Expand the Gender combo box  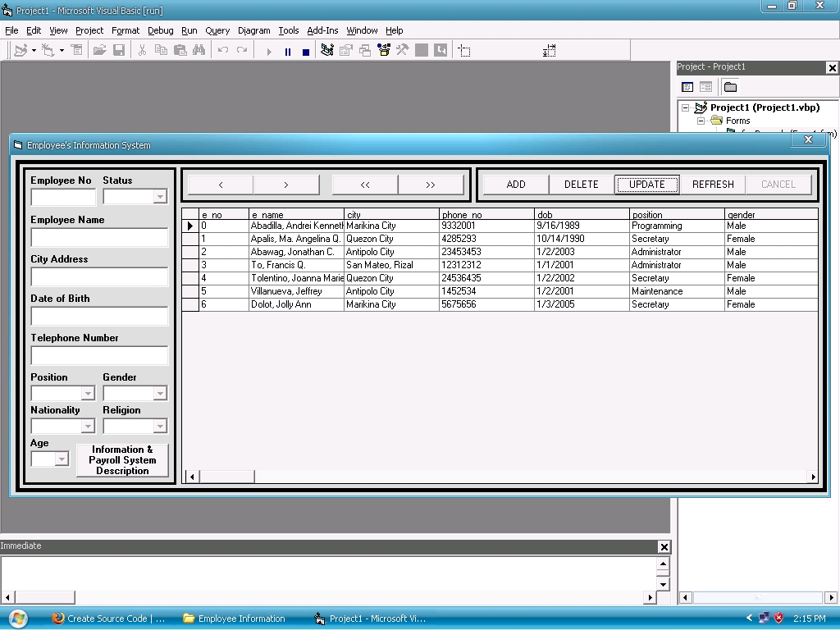(160, 394)
